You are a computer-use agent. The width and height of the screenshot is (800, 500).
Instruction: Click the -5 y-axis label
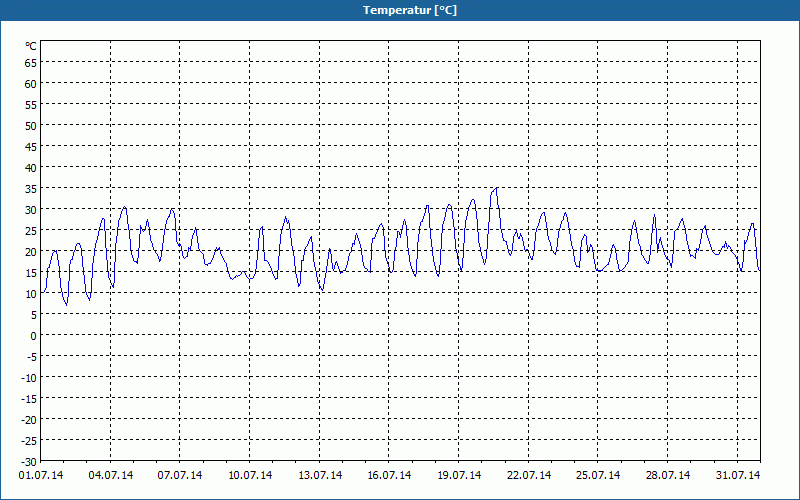(x=31, y=357)
